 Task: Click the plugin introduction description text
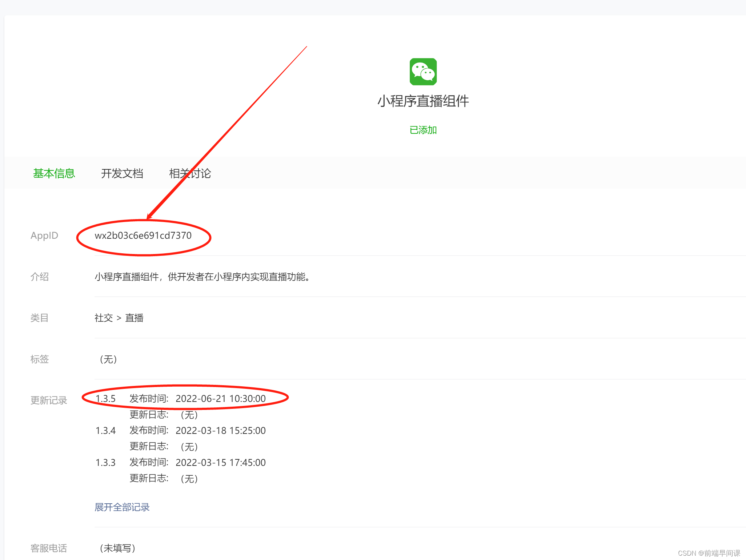coord(202,277)
